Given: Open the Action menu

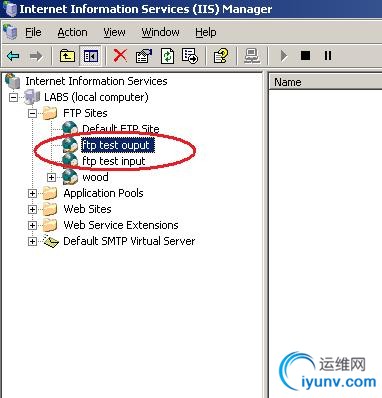Looking at the screenshot, I should coord(72,32).
